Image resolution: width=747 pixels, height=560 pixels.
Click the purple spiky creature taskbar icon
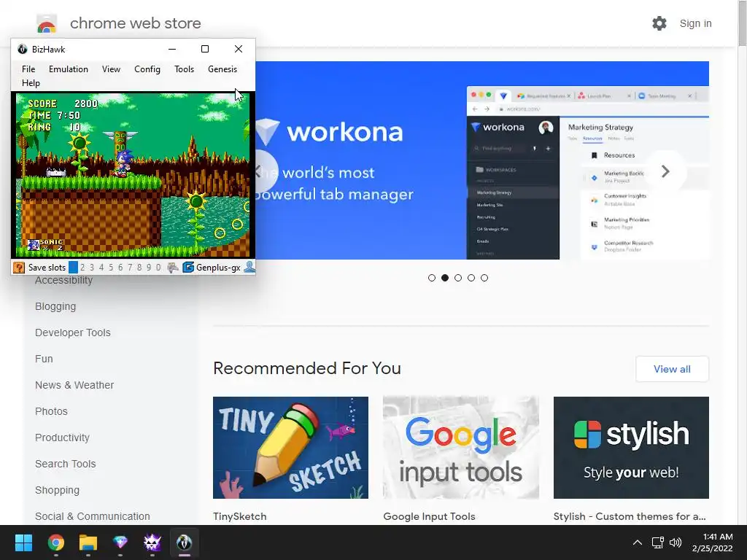[152, 542]
